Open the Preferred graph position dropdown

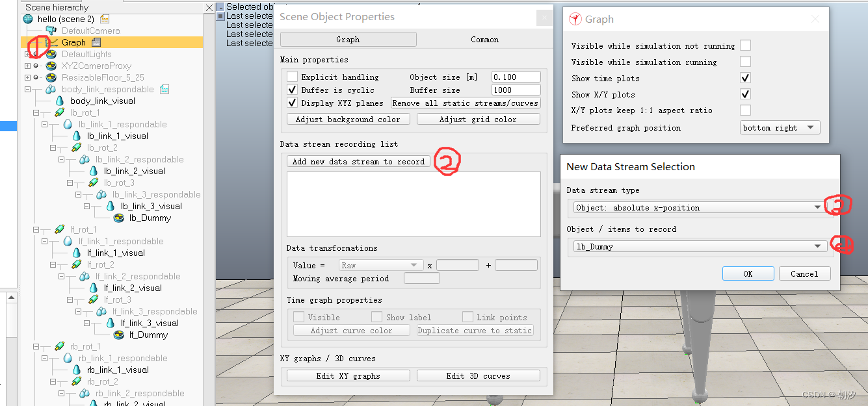(x=780, y=127)
